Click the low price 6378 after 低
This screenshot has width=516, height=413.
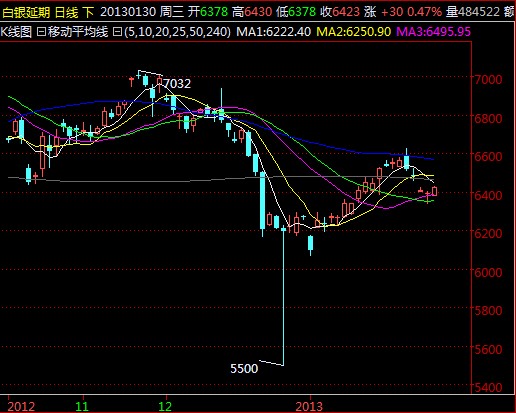coord(302,12)
